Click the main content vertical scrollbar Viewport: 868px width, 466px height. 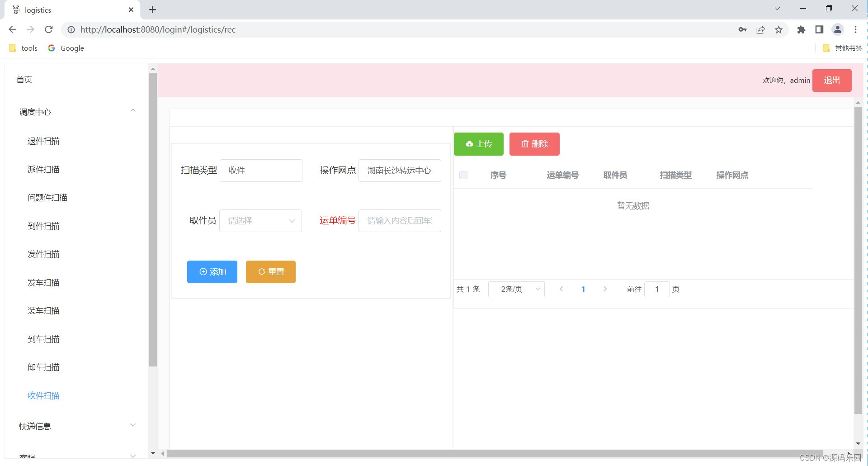click(858, 260)
